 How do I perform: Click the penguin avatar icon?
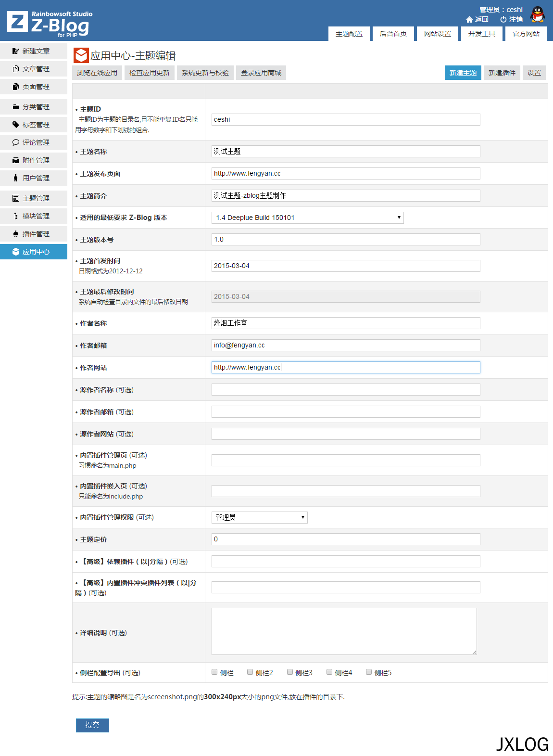(x=538, y=14)
